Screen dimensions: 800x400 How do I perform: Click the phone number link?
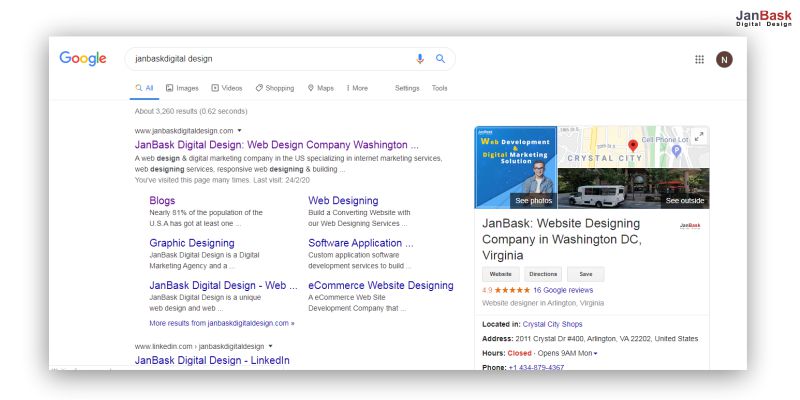point(536,367)
